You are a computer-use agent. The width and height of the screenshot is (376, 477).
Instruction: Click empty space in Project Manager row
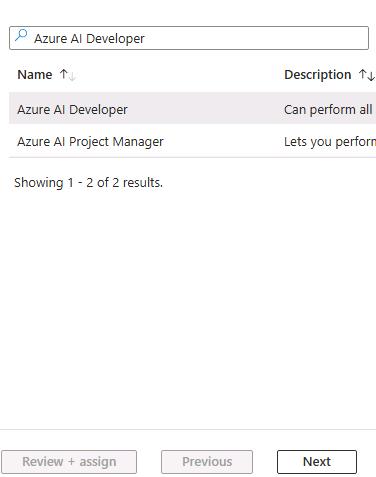223,142
